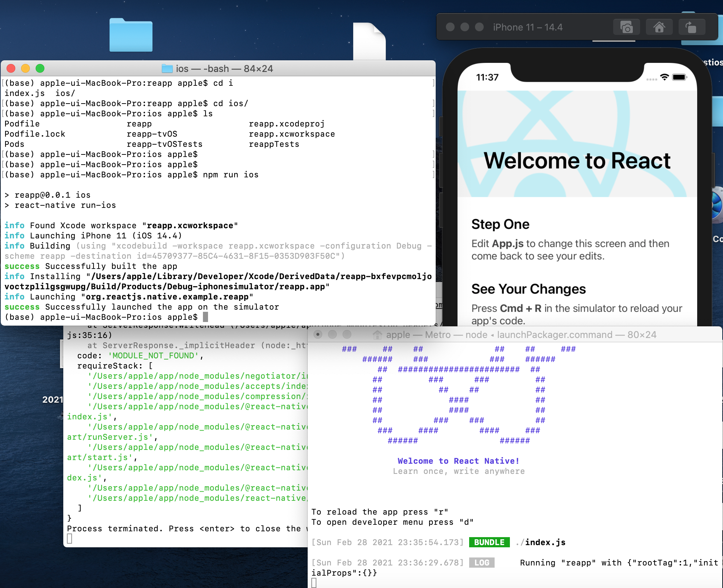This screenshot has width=723, height=588.
Task: Click the rotate device icon
Action: tap(691, 27)
